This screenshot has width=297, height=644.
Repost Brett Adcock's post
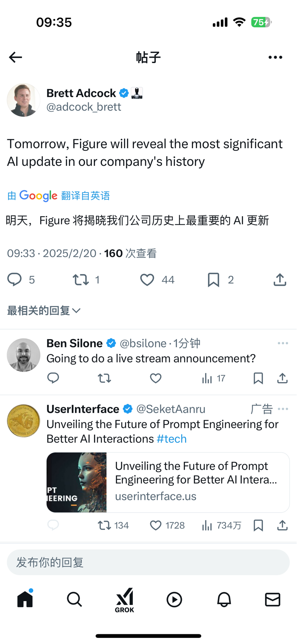click(x=81, y=279)
